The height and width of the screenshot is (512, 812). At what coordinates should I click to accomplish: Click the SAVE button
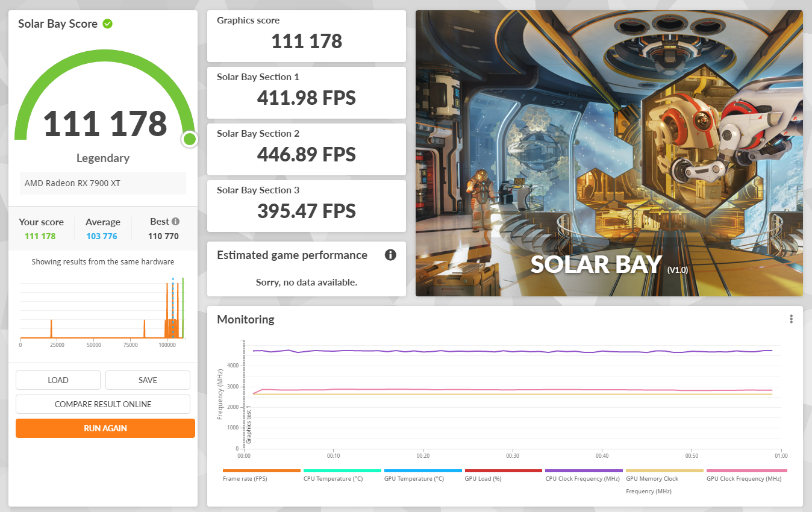(148, 380)
